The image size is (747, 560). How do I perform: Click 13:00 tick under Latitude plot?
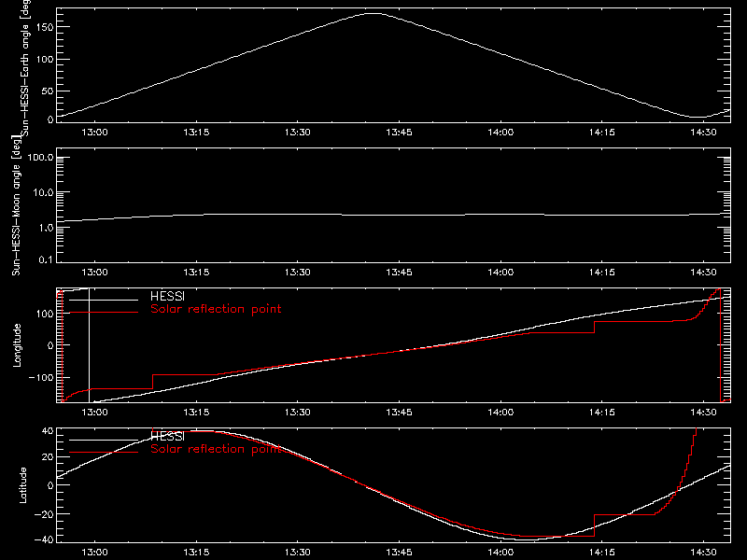point(95,553)
